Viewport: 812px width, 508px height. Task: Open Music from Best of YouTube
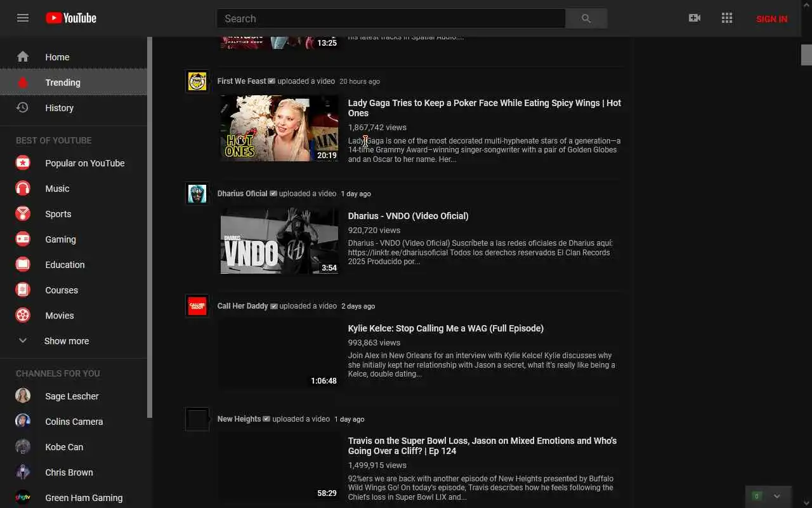74,189
